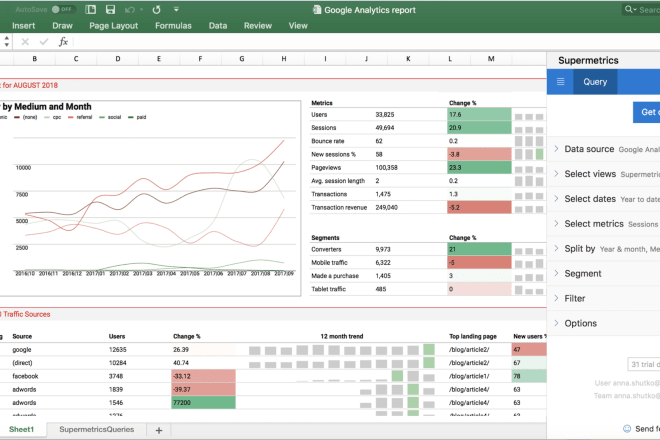This screenshot has height=440, width=660.
Task: Click the chart title by Medium and Month
Action: pyautogui.click(x=46, y=107)
